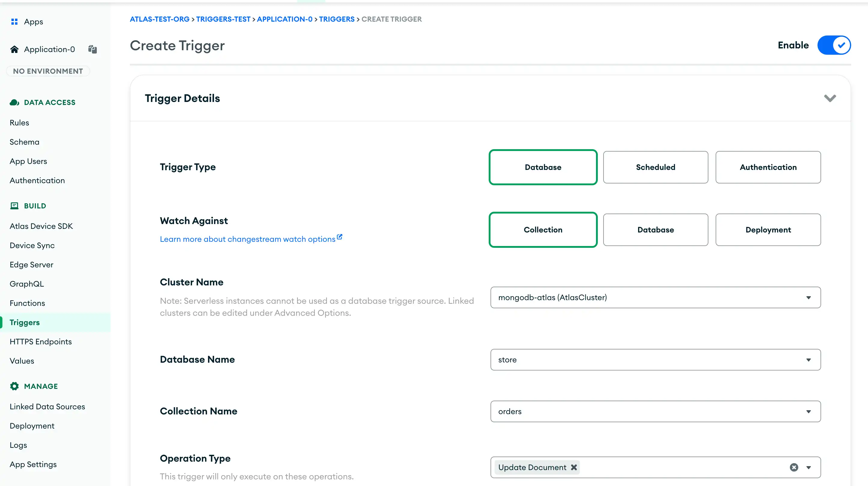This screenshot has width=868, height=486.
Task: Select the Scheduled trigger type
Action: pos(655,167)
